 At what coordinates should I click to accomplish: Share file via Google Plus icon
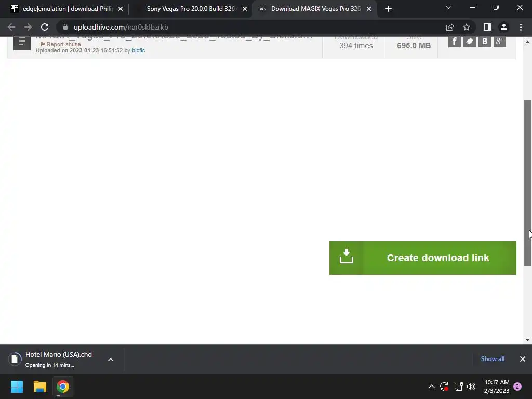500,42
